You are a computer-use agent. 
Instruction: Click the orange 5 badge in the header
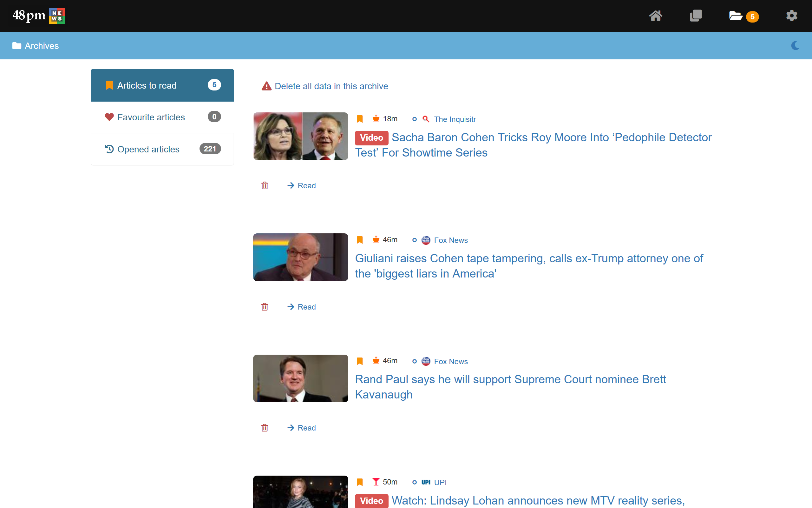coord(752,17)
